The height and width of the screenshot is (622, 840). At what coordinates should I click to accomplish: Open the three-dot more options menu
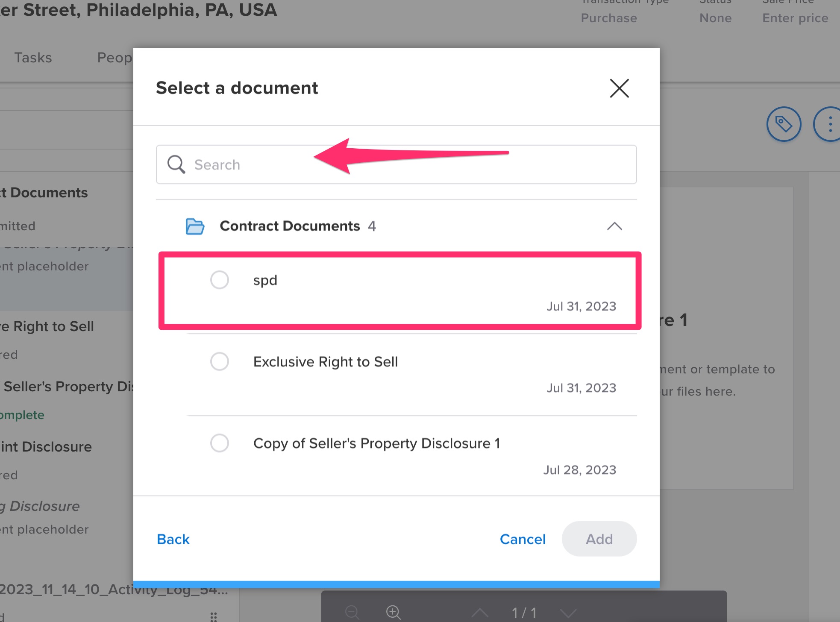tap(830, 124)
